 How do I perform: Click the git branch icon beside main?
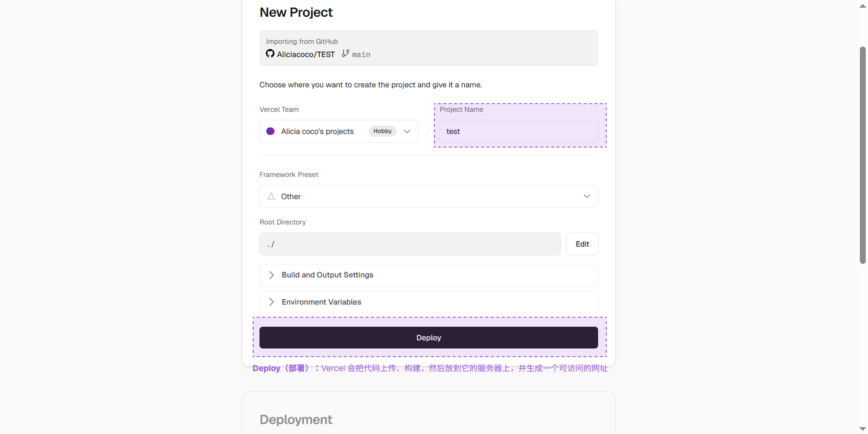click(x=345, y=53)
